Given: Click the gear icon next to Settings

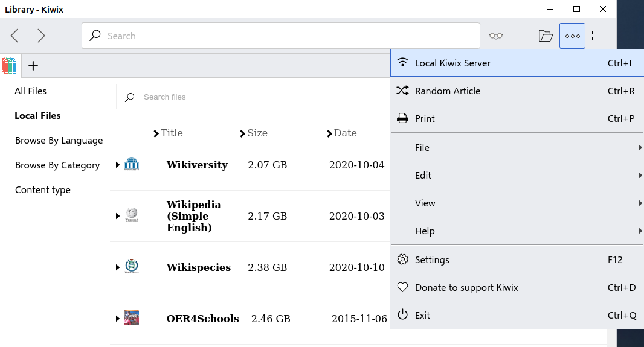Looking at the screenshot, I should 402,259.
